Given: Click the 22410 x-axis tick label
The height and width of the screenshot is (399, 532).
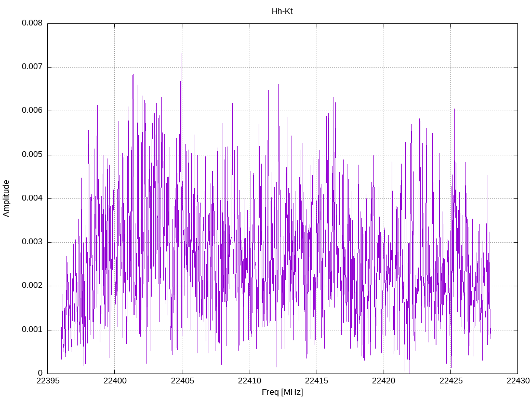Looking at the screenshot, I should point(249,381).
